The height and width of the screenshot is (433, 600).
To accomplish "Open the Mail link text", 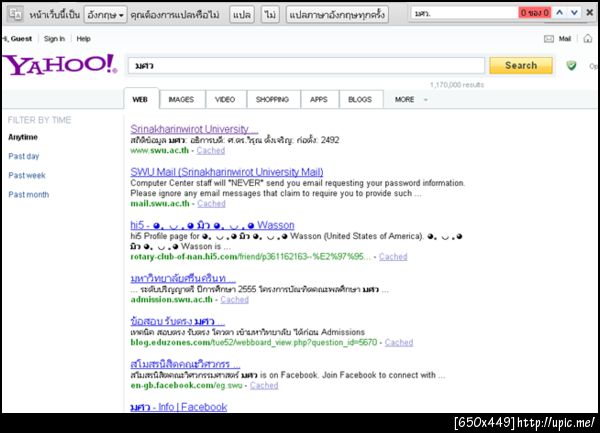I will (x=565, y=39).
